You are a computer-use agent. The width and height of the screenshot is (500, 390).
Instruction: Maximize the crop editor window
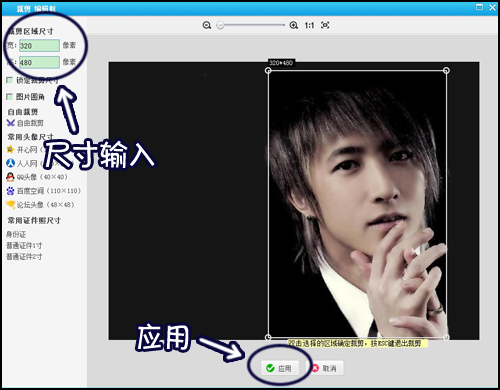pos(479,7)
